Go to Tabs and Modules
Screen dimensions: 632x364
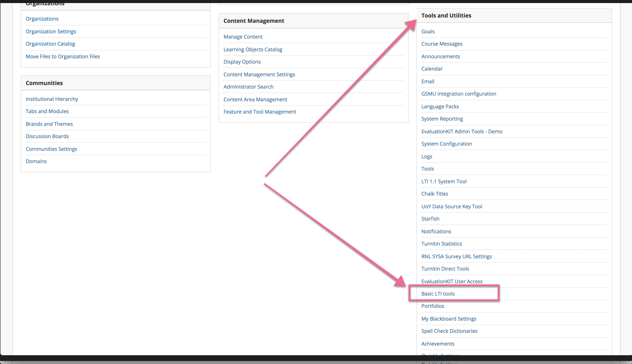47,111
